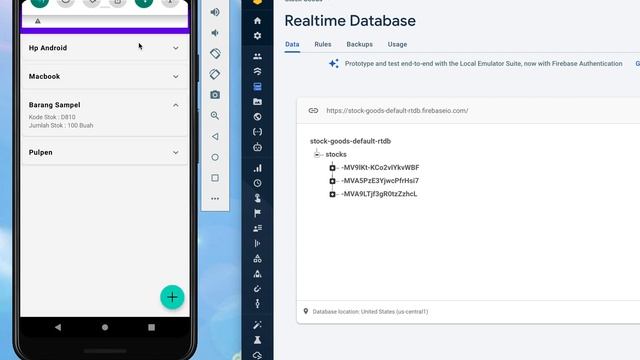Open Firebase project settings gear icon
The width and height of the screenshot is (640, 360).
pos(258,36)
